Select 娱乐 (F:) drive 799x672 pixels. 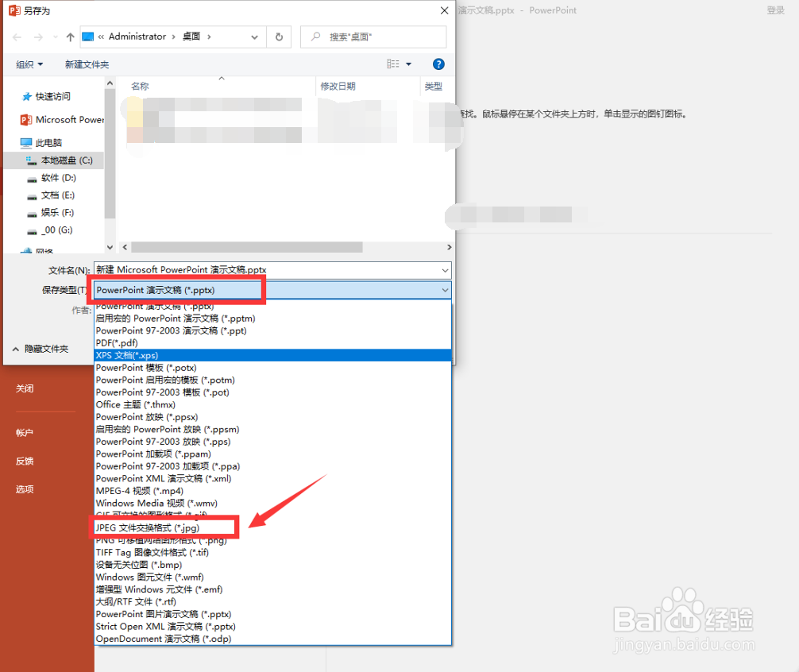point(51,212)
